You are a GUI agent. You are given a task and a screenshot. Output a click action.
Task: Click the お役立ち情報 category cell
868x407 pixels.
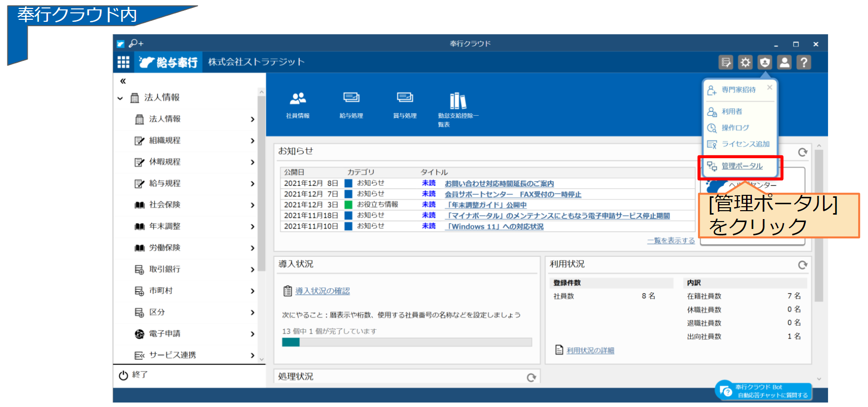[x=377, y=205]
